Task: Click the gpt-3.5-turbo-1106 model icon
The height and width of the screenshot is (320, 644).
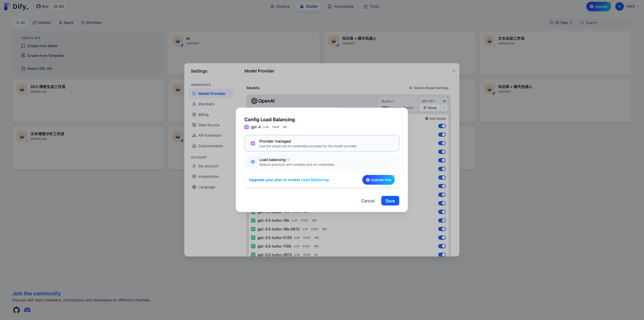Action: coord(253,246)
